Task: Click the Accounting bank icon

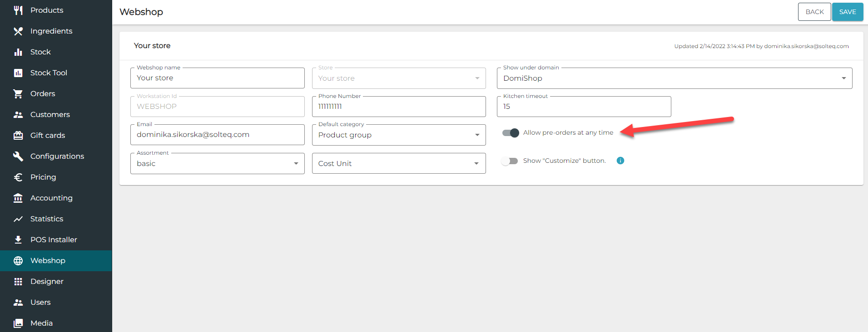Action: click(18, 198)
